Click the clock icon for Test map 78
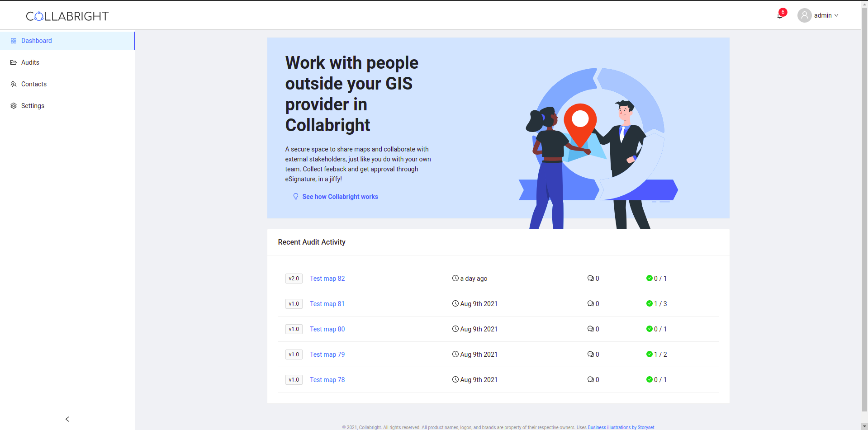868x430 pixels. click(455, 379)
